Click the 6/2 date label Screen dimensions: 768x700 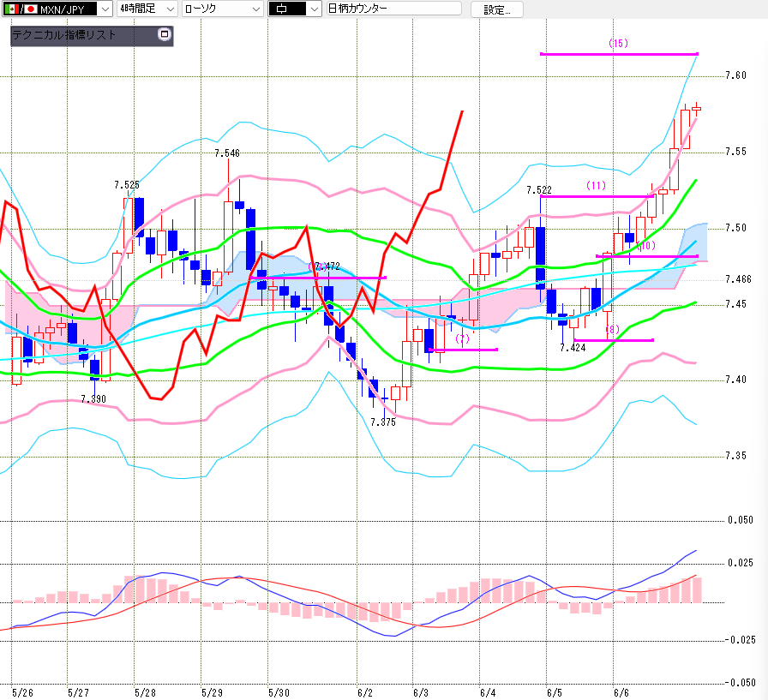365,692
